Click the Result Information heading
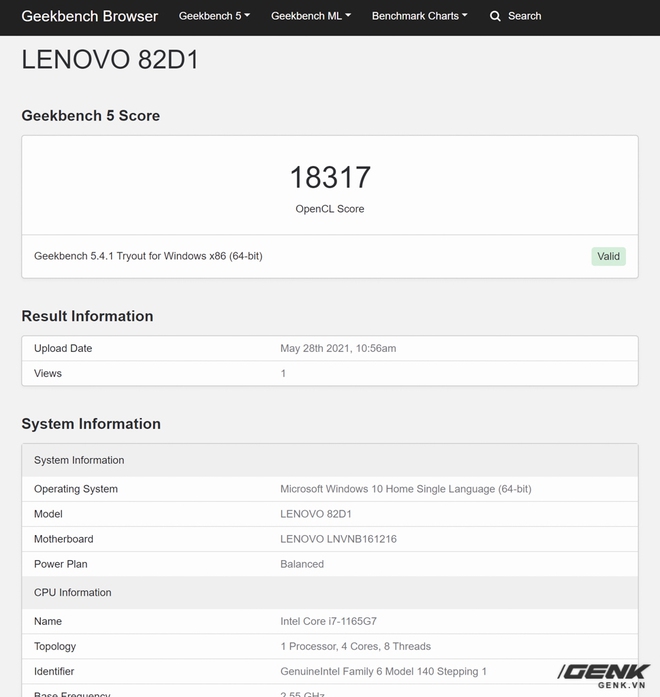660x697 pixels. (x=87, y=316)
